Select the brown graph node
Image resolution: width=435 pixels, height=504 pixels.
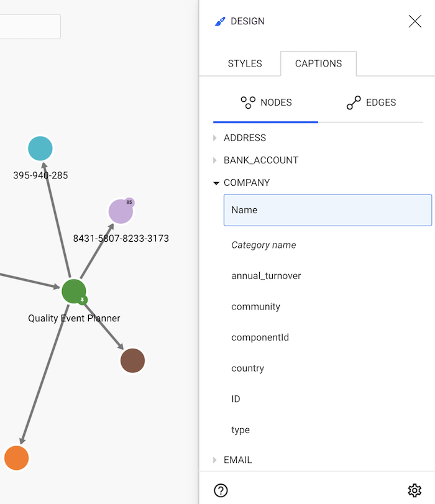click(132, 360)
